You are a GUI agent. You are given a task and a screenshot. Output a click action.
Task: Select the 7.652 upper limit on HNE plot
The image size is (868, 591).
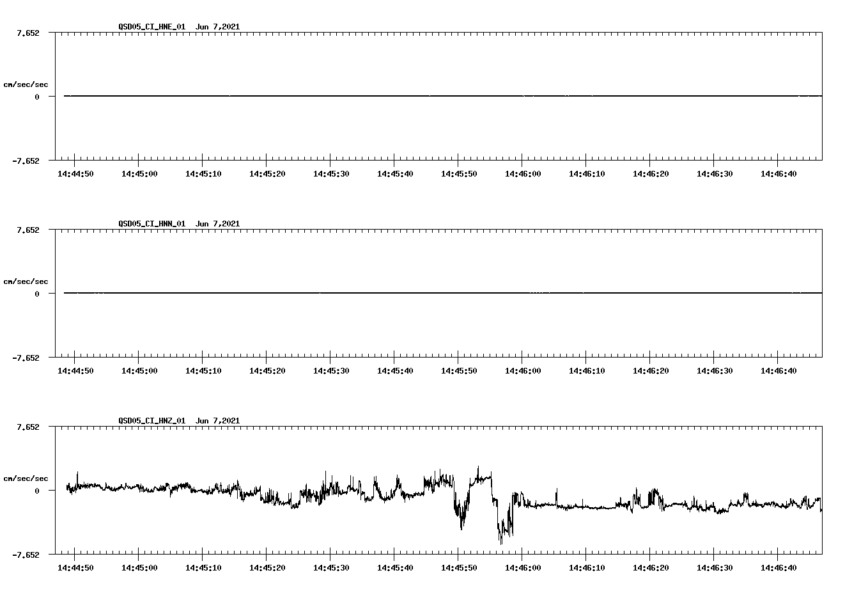tap(28, 33)
